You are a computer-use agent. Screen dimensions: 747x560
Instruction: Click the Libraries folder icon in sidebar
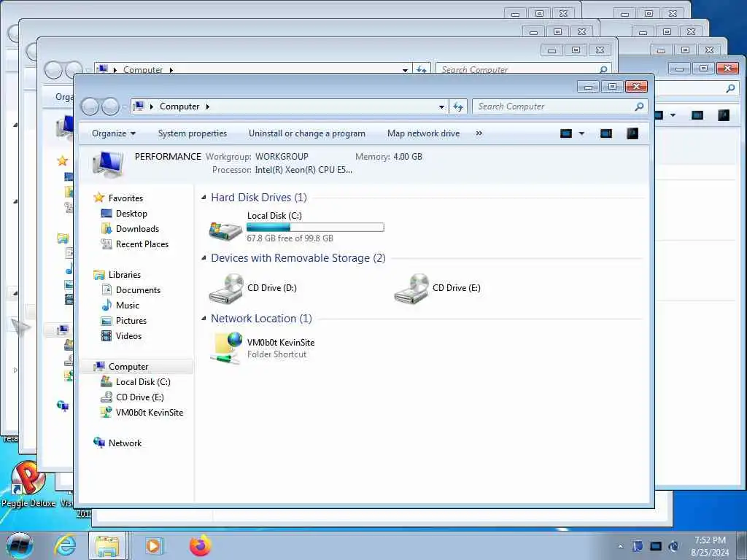(99, 275)
